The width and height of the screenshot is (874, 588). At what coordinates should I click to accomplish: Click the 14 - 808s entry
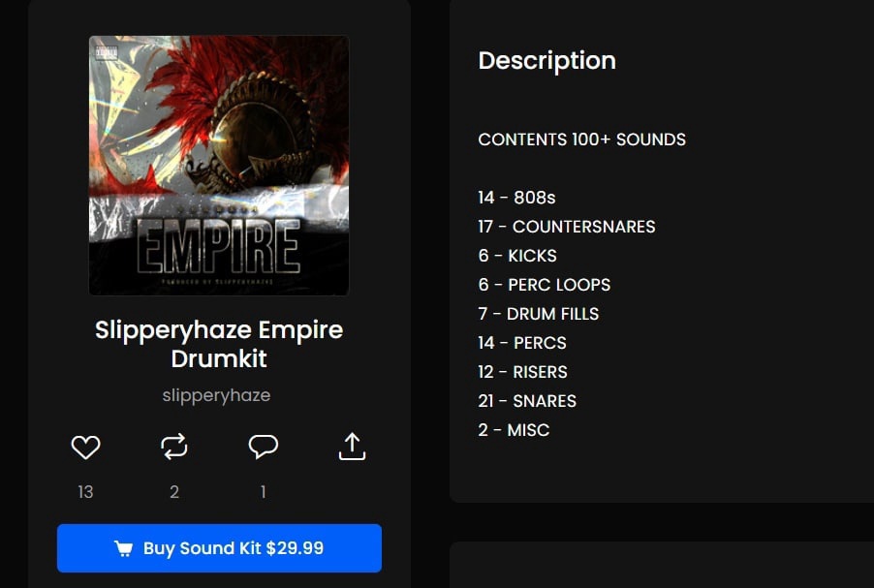point(516,198)
